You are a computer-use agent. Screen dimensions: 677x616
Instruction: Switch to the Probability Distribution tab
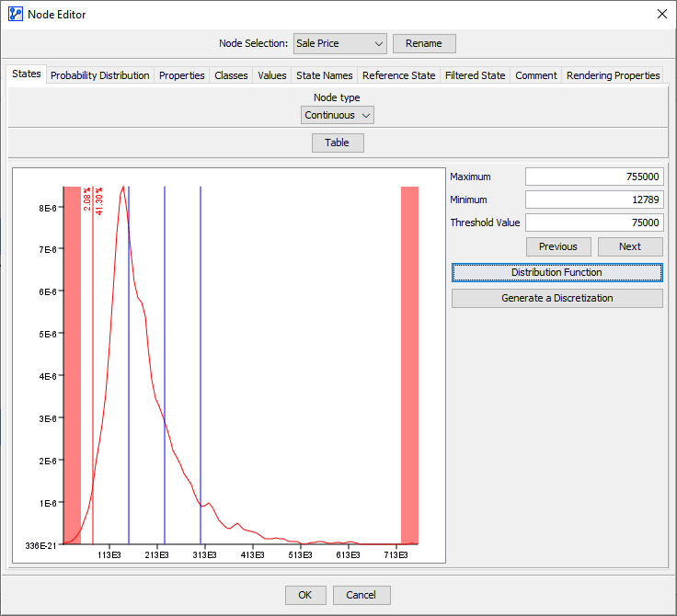(x=99, y=75)
